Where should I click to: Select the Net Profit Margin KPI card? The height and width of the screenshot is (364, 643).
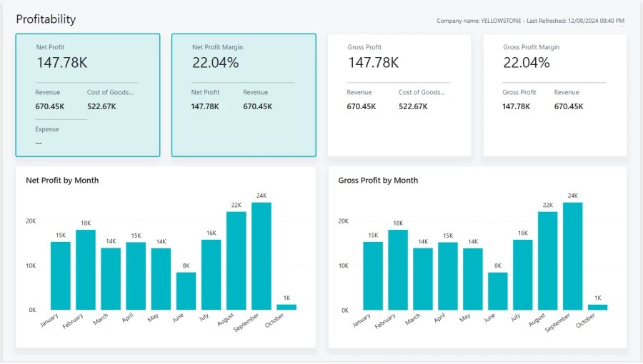click(x=243, y=94)
